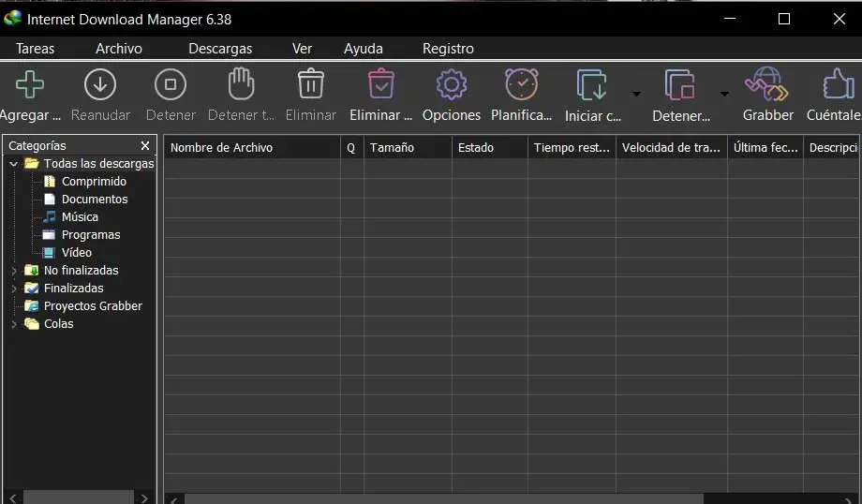Click left arrow of download list scrollbar

(x=174, y=499)
